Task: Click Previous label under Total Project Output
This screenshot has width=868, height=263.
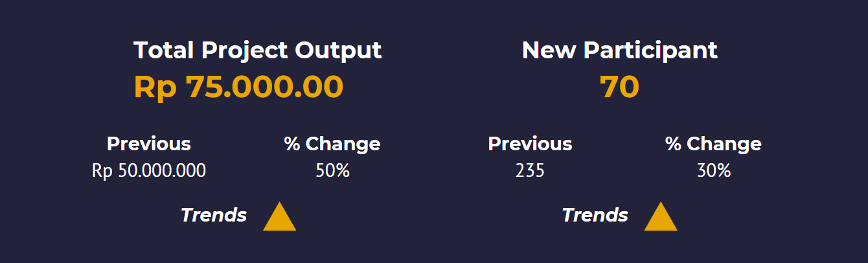Action: pos(149,144)
